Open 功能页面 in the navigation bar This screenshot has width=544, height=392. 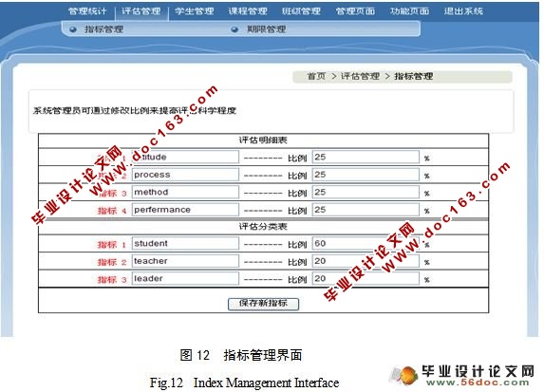(409, 11)
